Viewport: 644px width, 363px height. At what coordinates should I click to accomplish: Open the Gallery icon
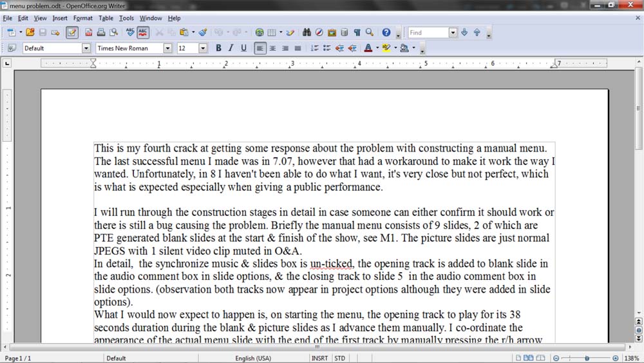pos(332,32)
